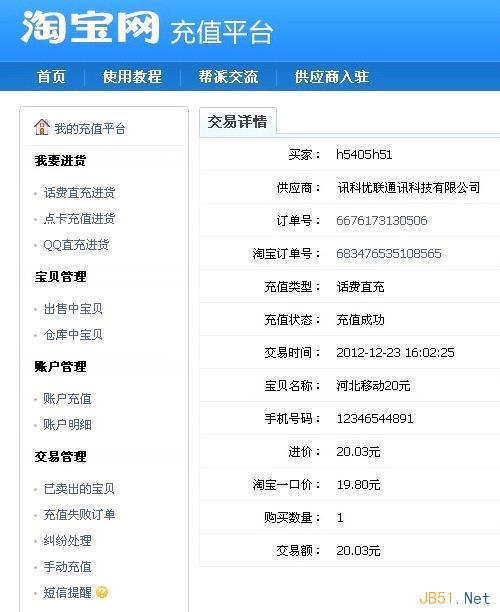The width and height of the screenshot is (500, 612).
Task: Open 账户充值 page
Action: (67, 399)
